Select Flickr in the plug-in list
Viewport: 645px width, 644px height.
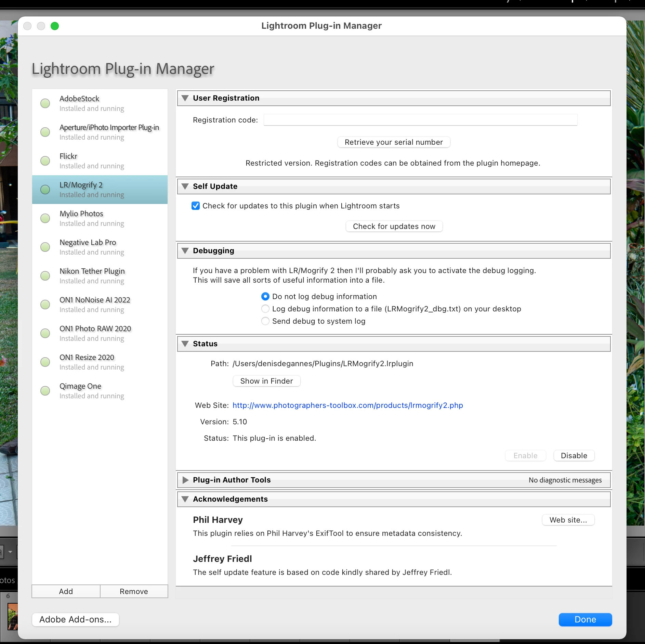[x=100, y=161]
